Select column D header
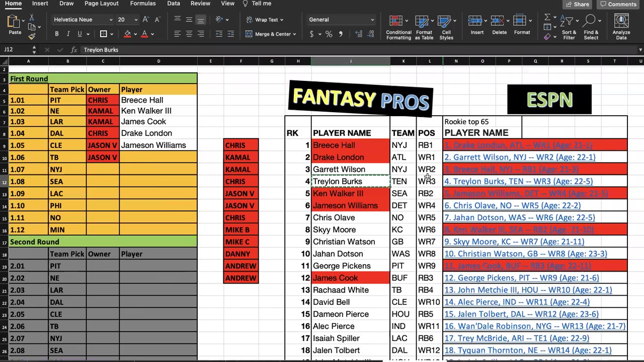 [158, 61]
